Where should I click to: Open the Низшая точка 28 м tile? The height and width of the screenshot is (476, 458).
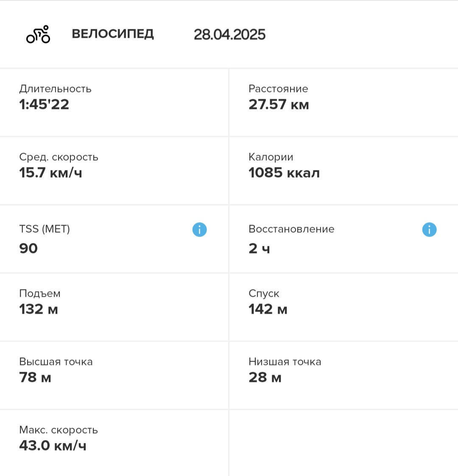coord(344,376)
